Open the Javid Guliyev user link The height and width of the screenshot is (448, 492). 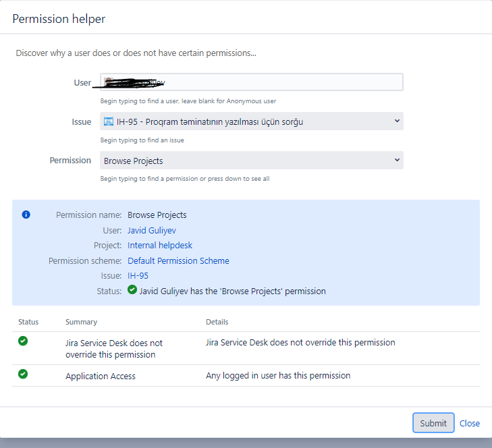tap(152, 231)
